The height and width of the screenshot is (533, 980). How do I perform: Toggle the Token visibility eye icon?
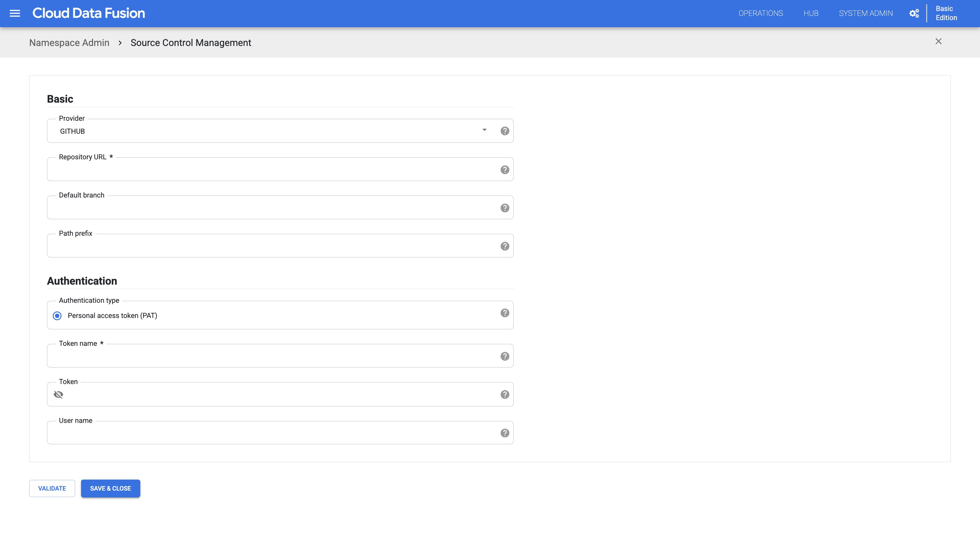(58, 394)
